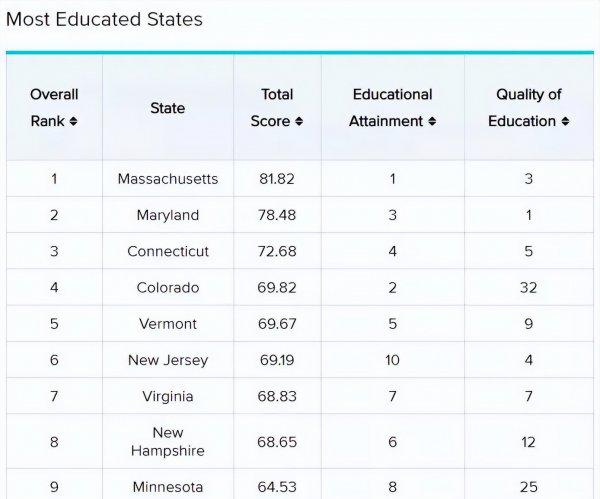Click the Massachusetts total score 81.82
The image size is (600, 499).
click(x=277, y=179)
